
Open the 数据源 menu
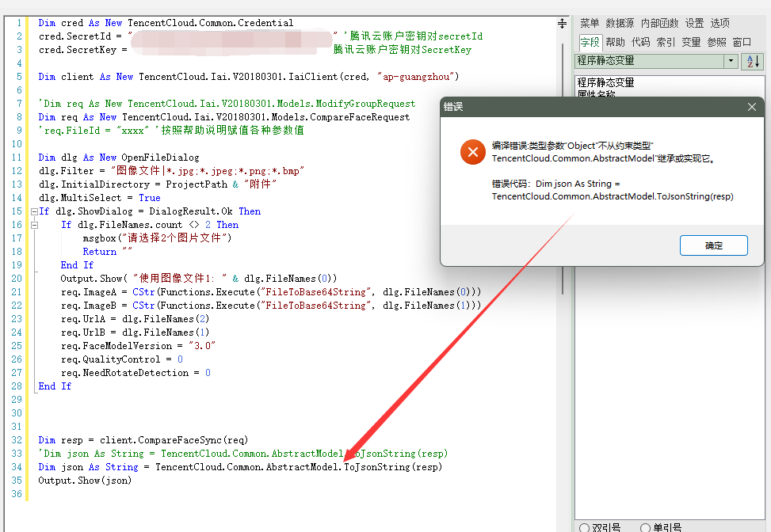click(x=620, y=23)
